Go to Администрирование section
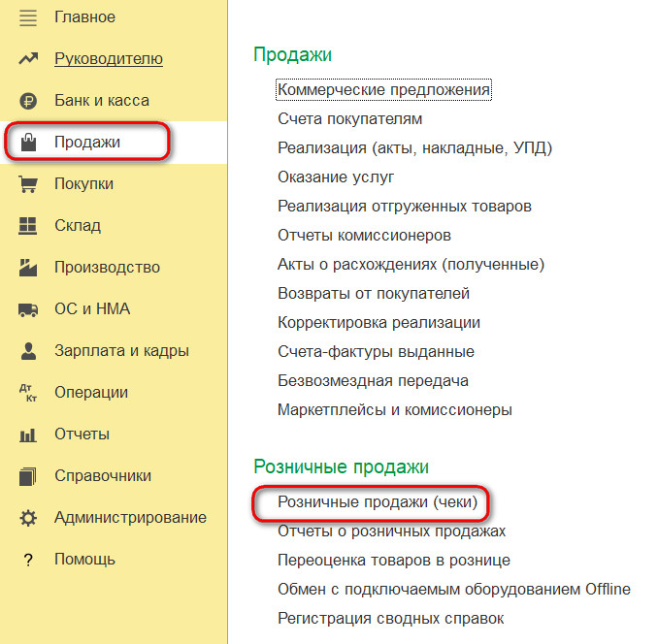 [x=130, y=518]
